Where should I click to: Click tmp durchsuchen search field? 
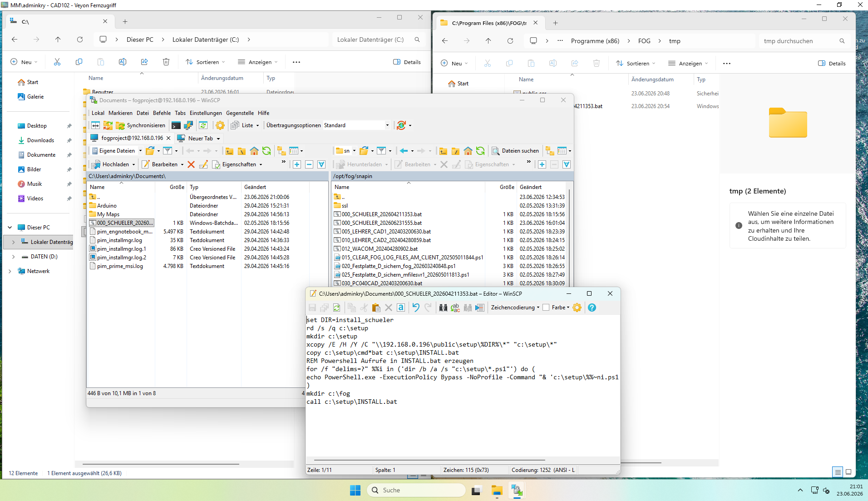coord(804,41)
